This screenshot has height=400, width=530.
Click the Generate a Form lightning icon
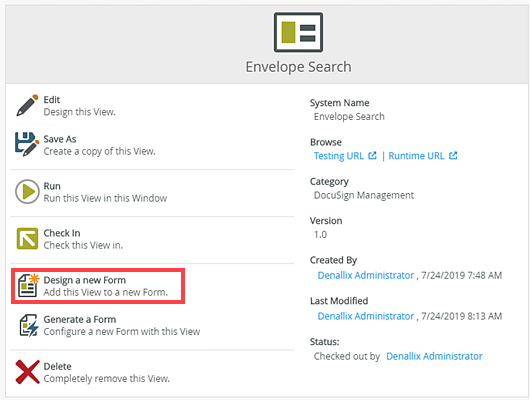click(x=28, y=325)
